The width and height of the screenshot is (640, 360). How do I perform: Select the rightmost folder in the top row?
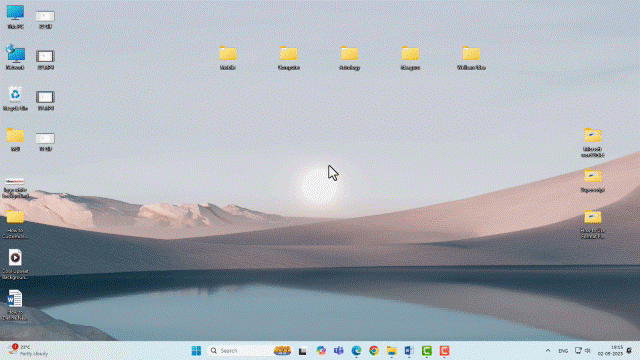click(471, 58)
